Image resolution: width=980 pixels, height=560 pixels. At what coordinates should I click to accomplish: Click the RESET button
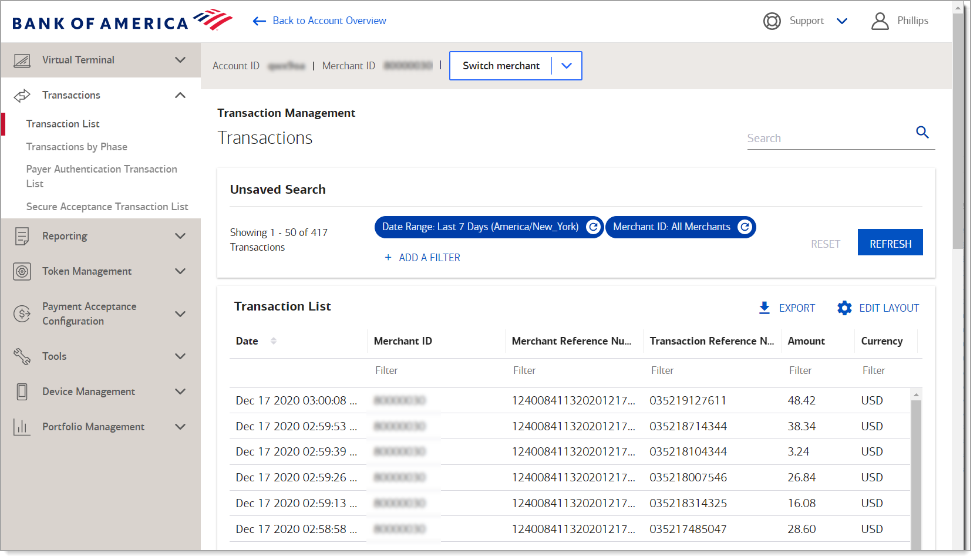click(x=825, y=244)
